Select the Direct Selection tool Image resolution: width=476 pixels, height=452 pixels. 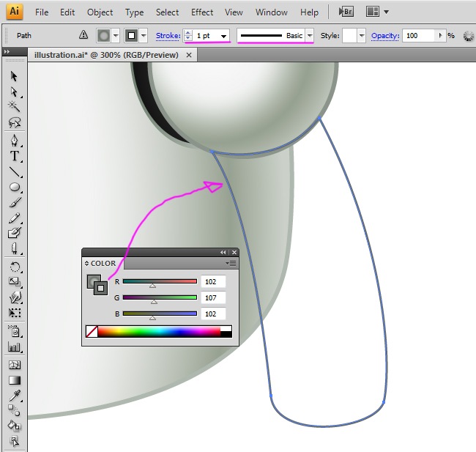point(14,92)
